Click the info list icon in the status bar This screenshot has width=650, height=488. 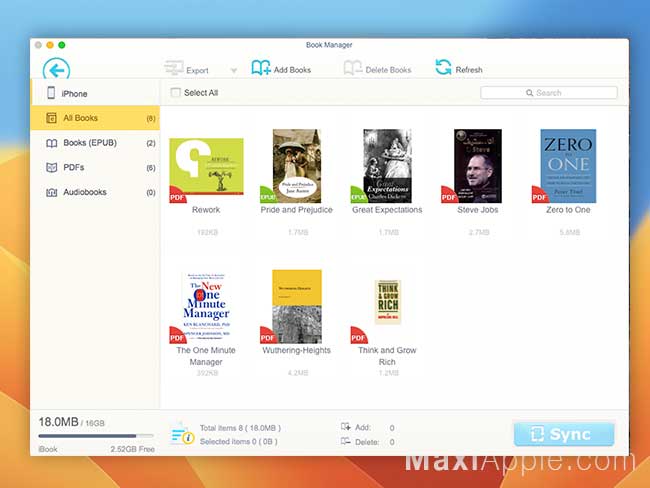(182, 434)
